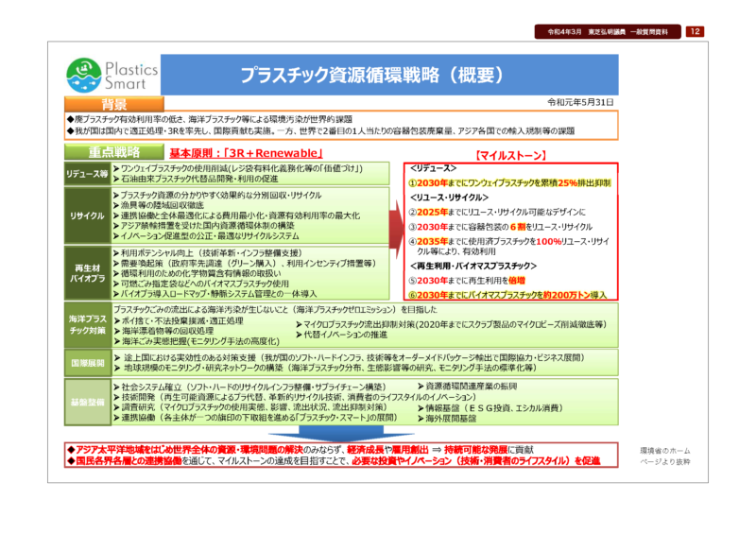756x534 pixels.
Task: Click the 基盤整備 category label
Action: point(87,403)
